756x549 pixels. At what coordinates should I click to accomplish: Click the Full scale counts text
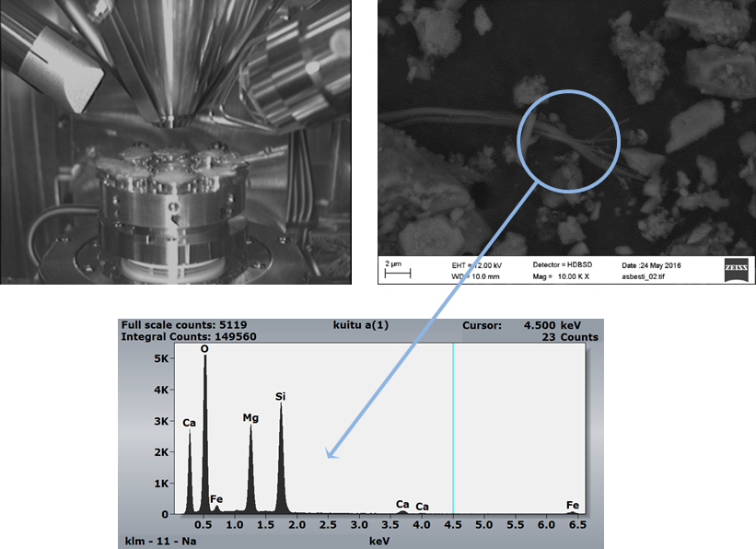tap(183, 325)
